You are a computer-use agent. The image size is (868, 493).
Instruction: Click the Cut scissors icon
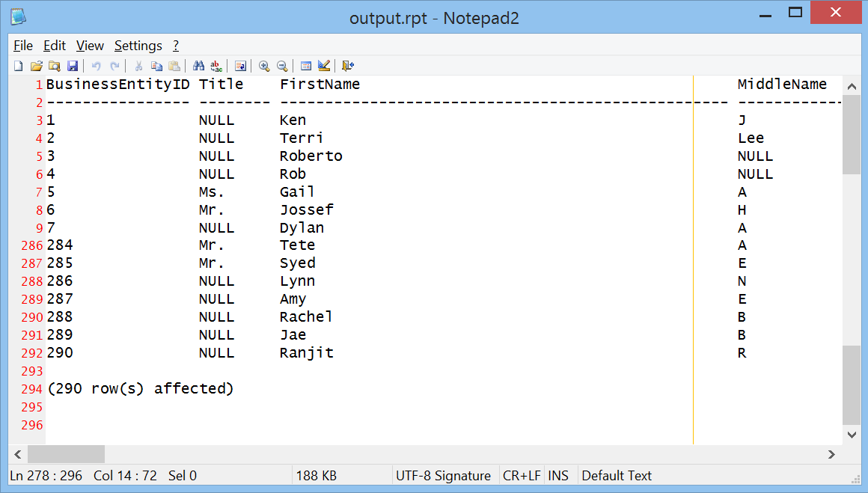point(138,66)
